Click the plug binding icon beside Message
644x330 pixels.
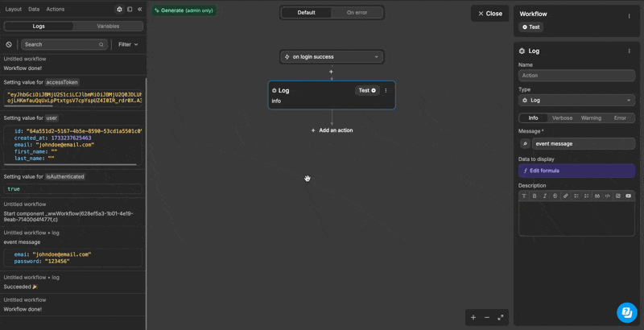525,143
